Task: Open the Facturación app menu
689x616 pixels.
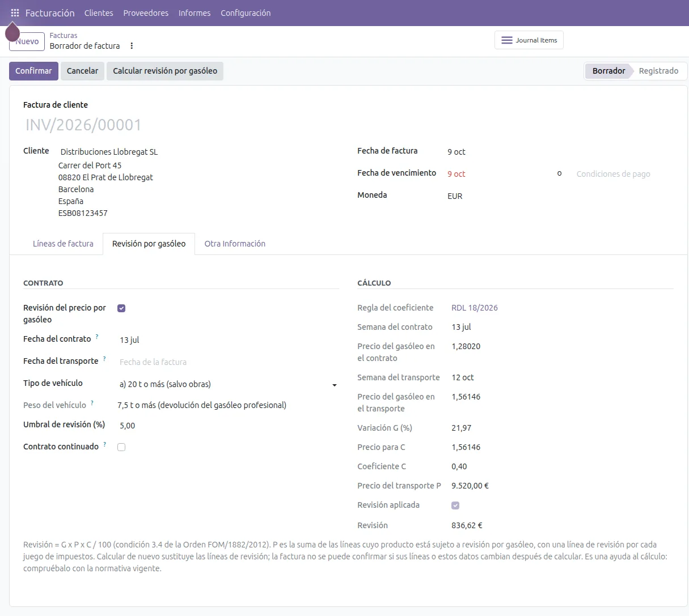Action: coord(50,12)
